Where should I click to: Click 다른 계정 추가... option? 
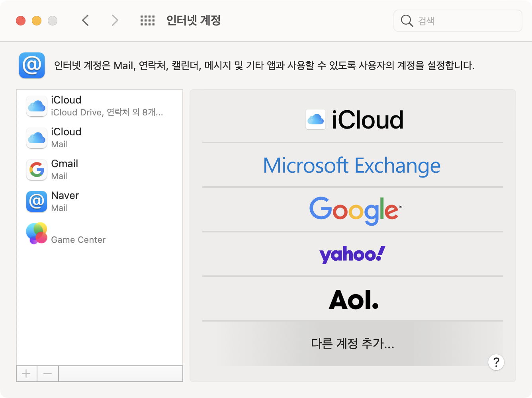tap(353, 343)
